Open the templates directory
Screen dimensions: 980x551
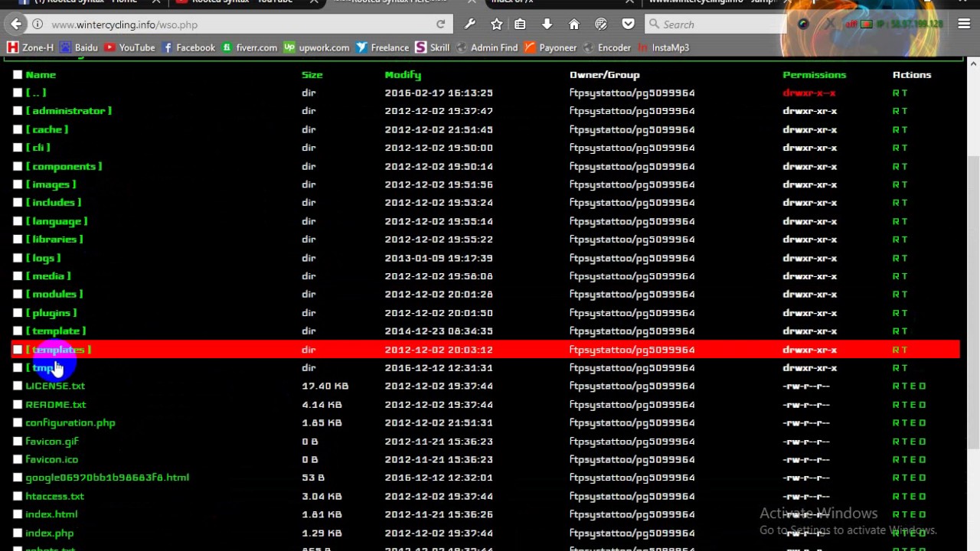[58, 350]
